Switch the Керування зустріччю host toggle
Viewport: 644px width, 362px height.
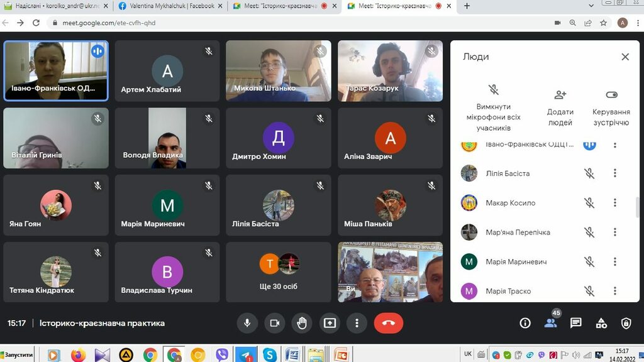coord(611,95)
